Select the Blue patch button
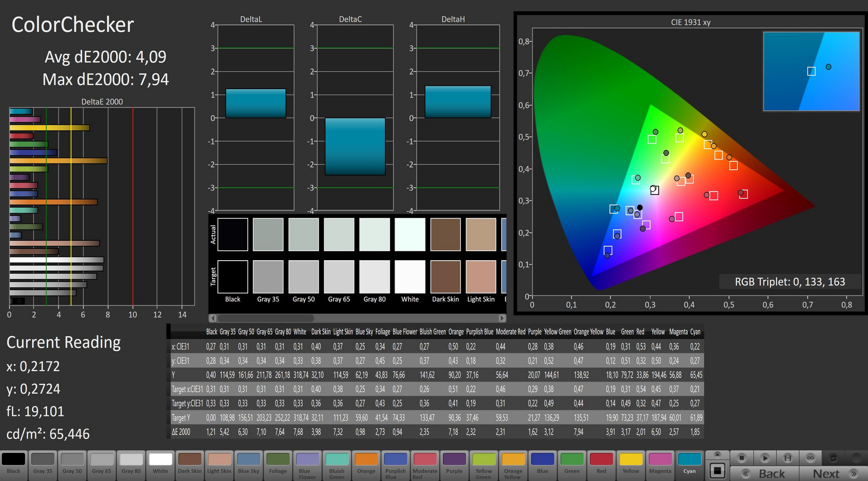The image size is (868, 481). pos(542,465)
